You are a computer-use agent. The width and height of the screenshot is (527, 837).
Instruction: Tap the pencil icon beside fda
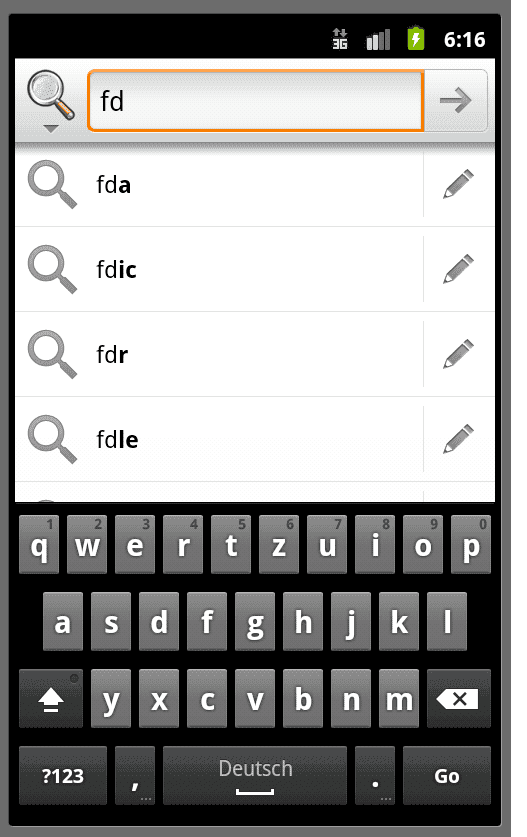pyautogui.click(x=459, y=184)
